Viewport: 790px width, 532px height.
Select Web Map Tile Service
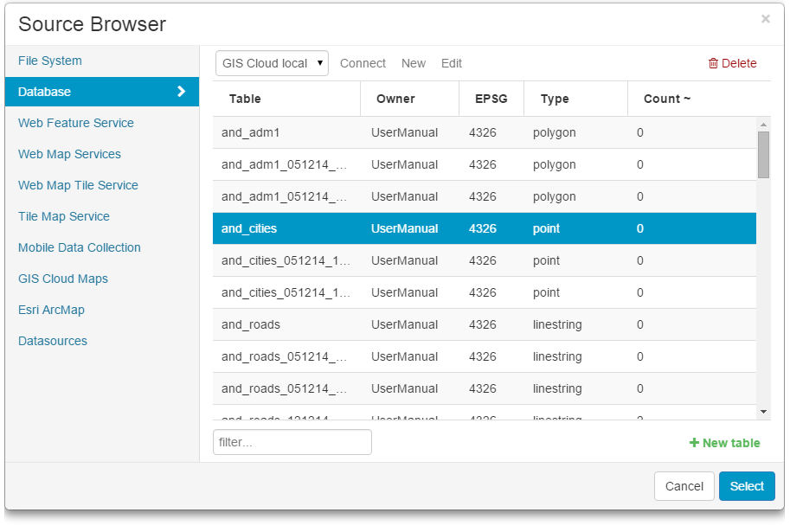[78, 185]
